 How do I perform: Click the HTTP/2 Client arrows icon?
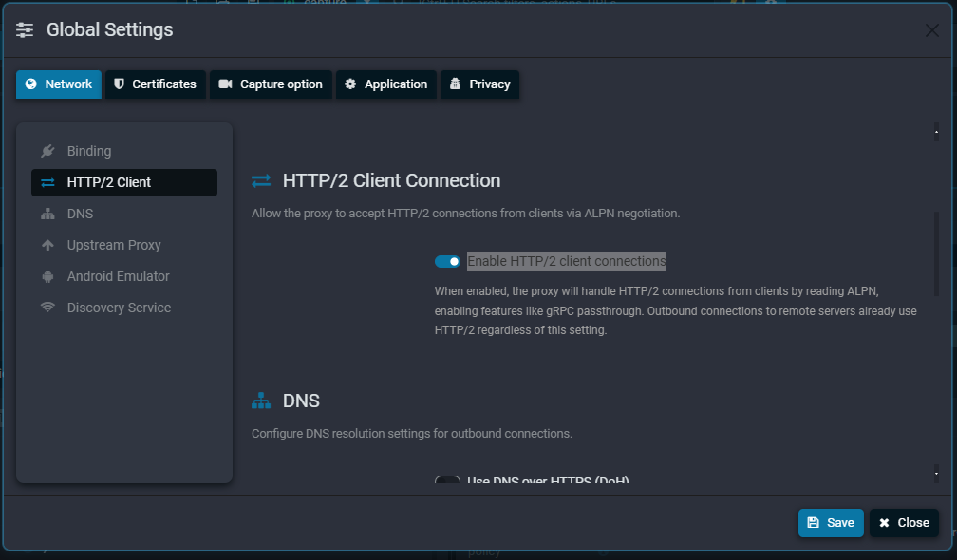(46, 181)
